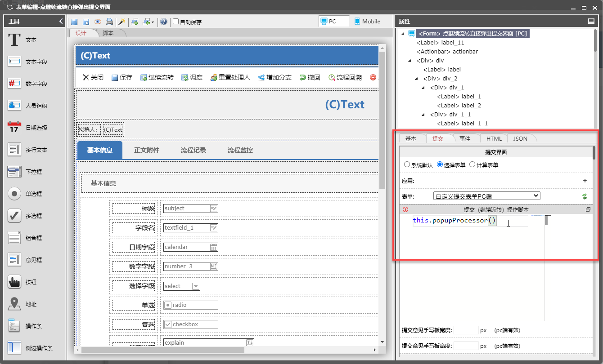Click the magic wand wizard icon
Screen dimensions: 603x364
point(121,22)
